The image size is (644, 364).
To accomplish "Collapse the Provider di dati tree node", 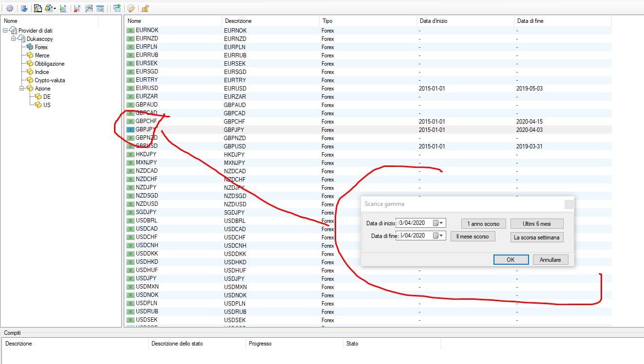I will (5, 31).
